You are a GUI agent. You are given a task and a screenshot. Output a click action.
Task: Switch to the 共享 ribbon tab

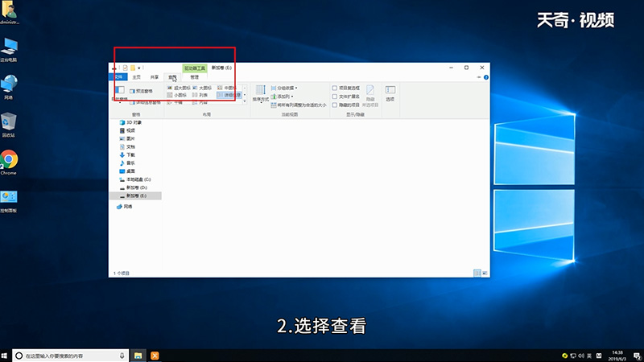(x=154, y=77)
